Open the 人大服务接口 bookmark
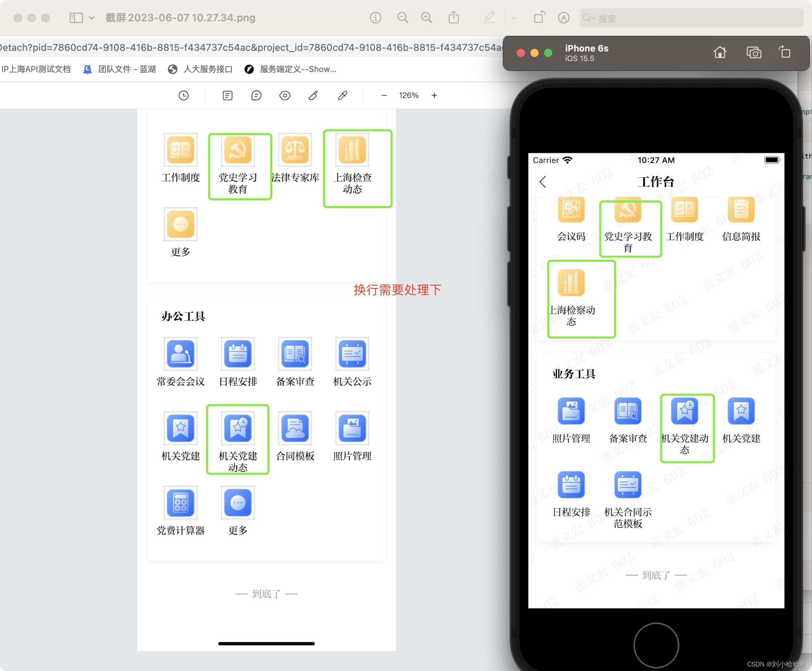The height and width of the screenshot is (671, 812). tap(200, 69)
